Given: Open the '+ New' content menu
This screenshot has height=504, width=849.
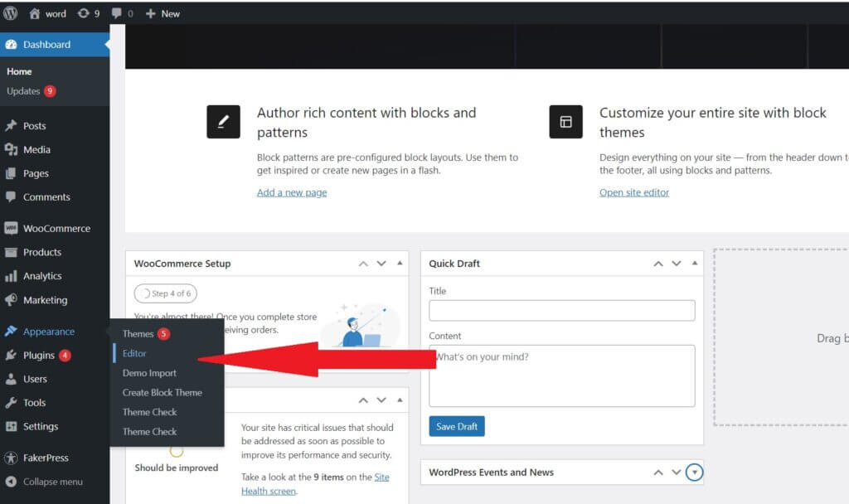Looking at the screenshot, I should coord(163,13).
